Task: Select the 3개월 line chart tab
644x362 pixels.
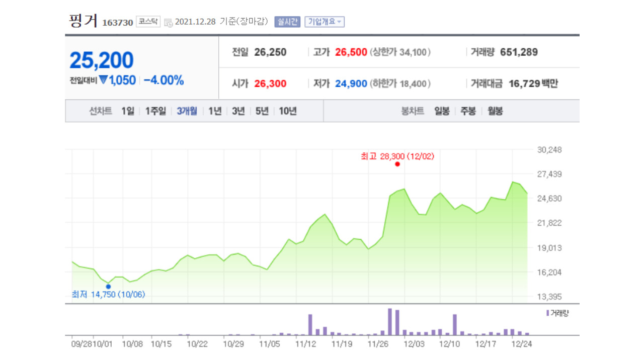Action: [187, 112]
